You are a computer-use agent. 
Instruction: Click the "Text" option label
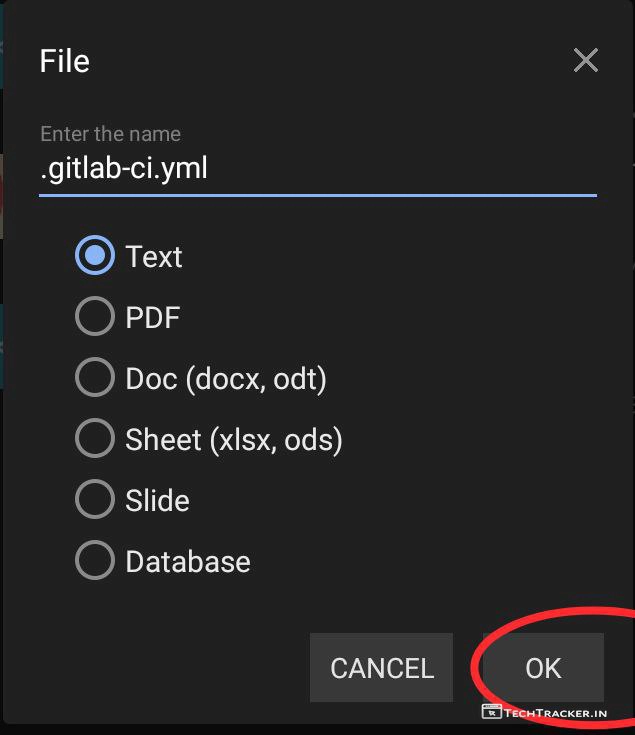tap(154, 257)
